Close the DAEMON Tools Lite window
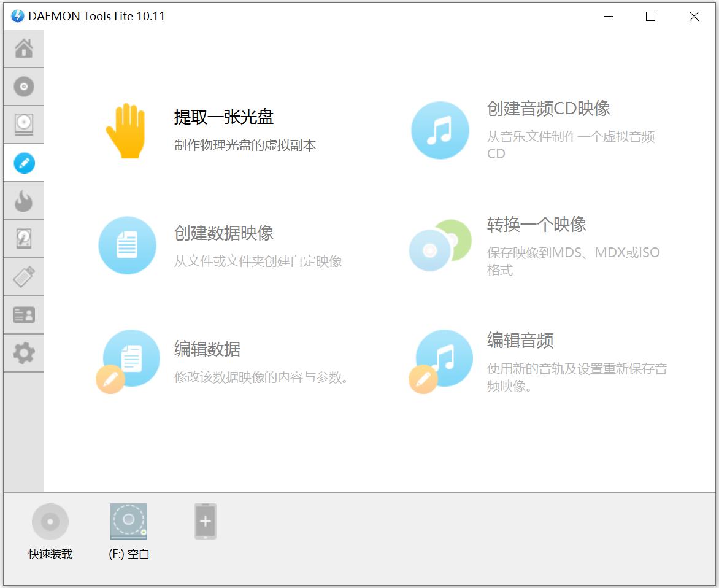 (x=694, y=17)
